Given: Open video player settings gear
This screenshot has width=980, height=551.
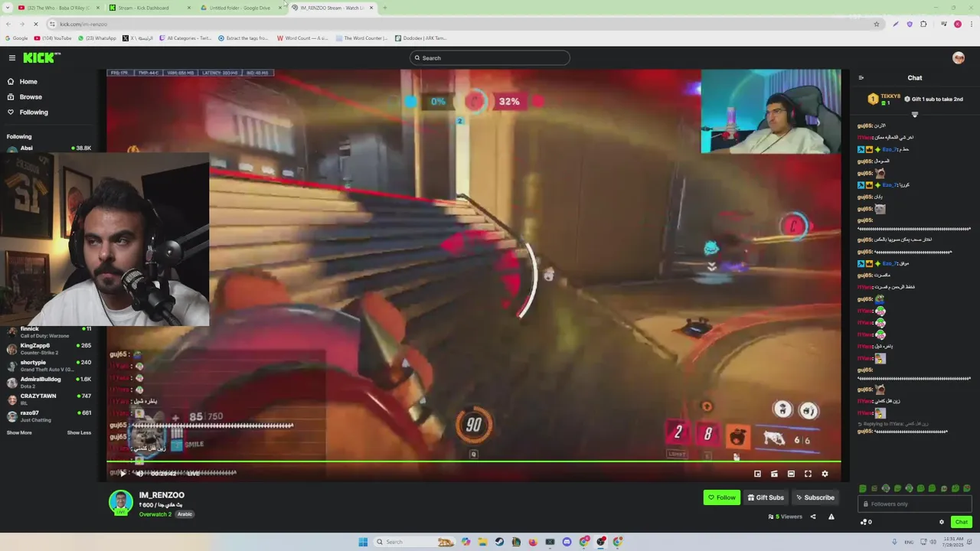Looking at the screenshot, I should (825, 474).
